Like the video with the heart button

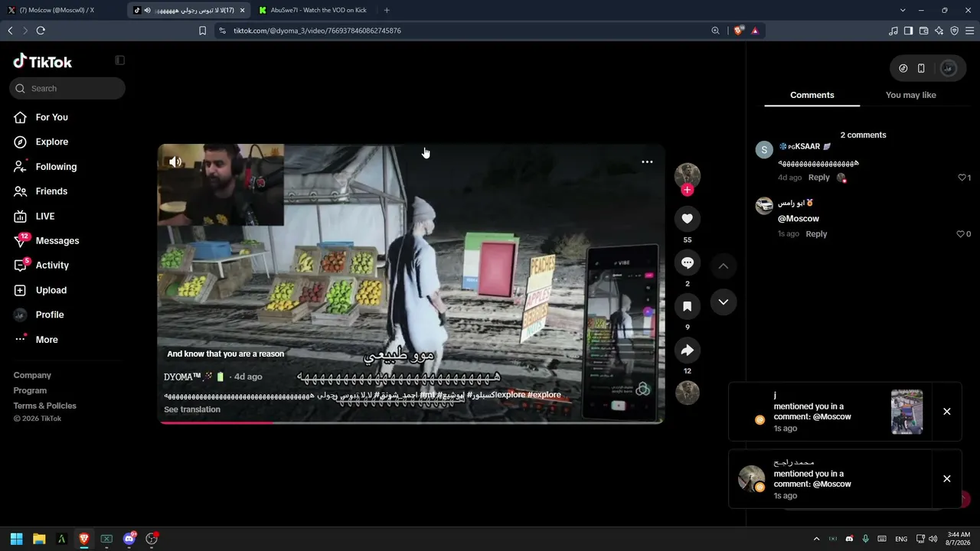(x=688, y=219)
